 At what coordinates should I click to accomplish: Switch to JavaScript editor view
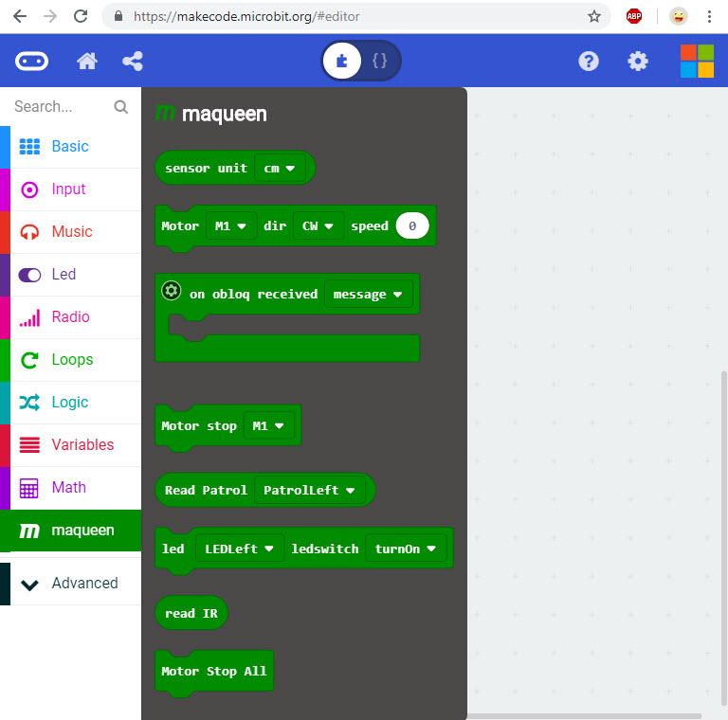380,62
